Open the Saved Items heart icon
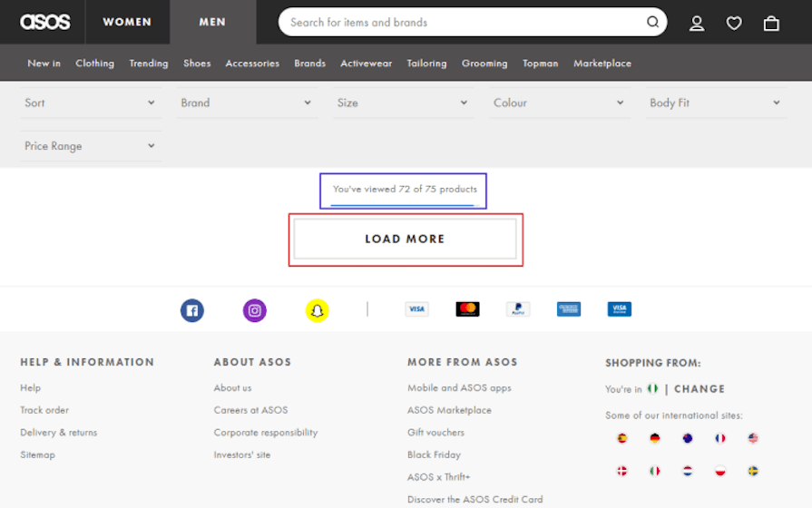 (734, 24)
